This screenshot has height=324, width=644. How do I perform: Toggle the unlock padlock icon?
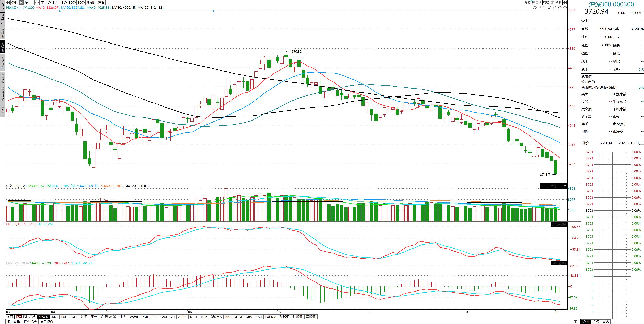point(555,8)
